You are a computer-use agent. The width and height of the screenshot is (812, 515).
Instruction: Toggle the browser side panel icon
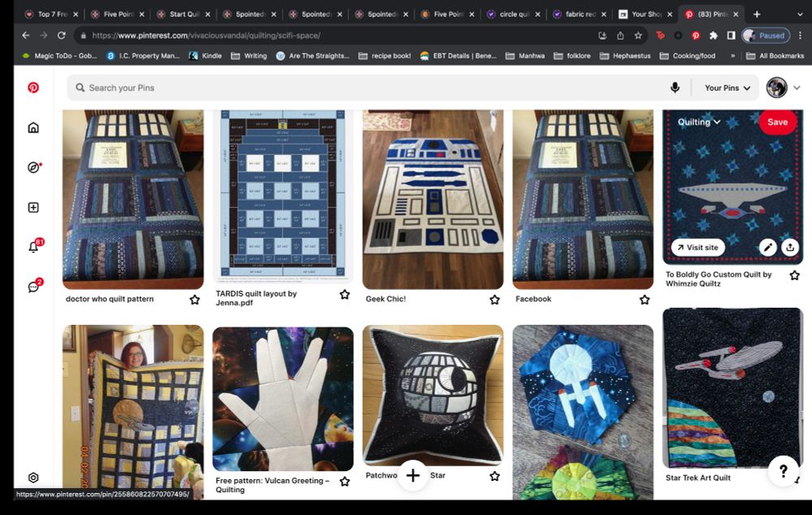[x=731, y=35]
